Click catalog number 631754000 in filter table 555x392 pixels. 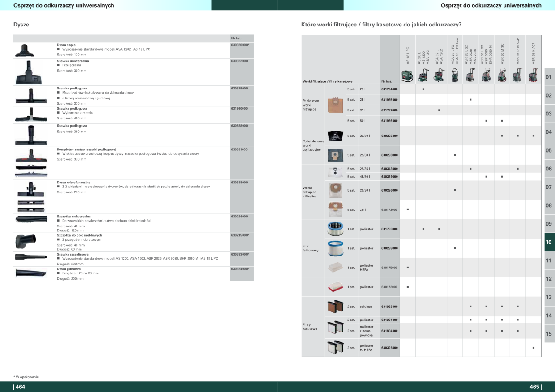tap(389, 89)
